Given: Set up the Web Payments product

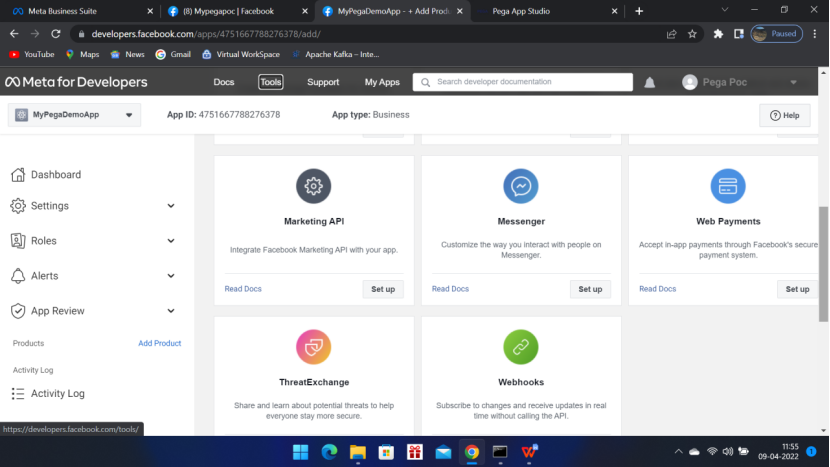Looking at the screenshot, I should [797, 289].
